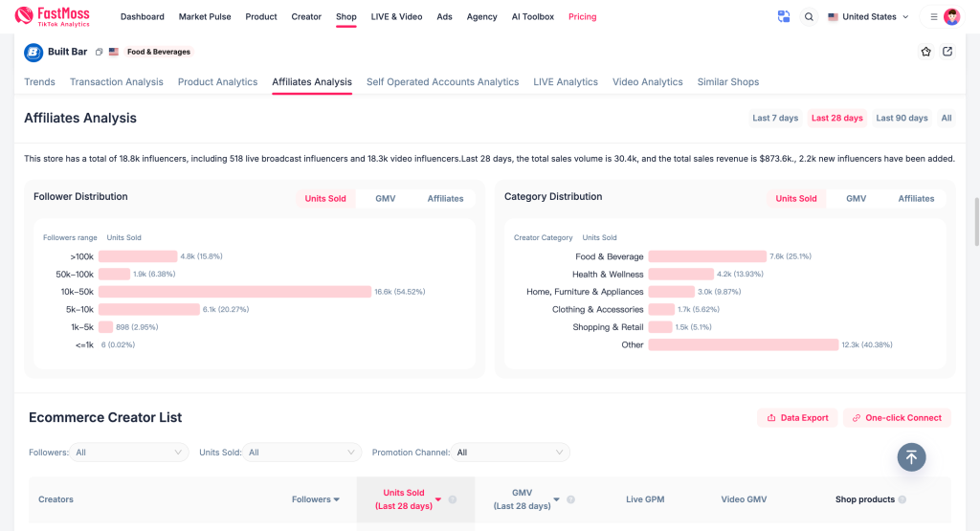Click the scroll-to-top arrow button
The height and width of the screenshot is (531, 980).
pos(911,457)
